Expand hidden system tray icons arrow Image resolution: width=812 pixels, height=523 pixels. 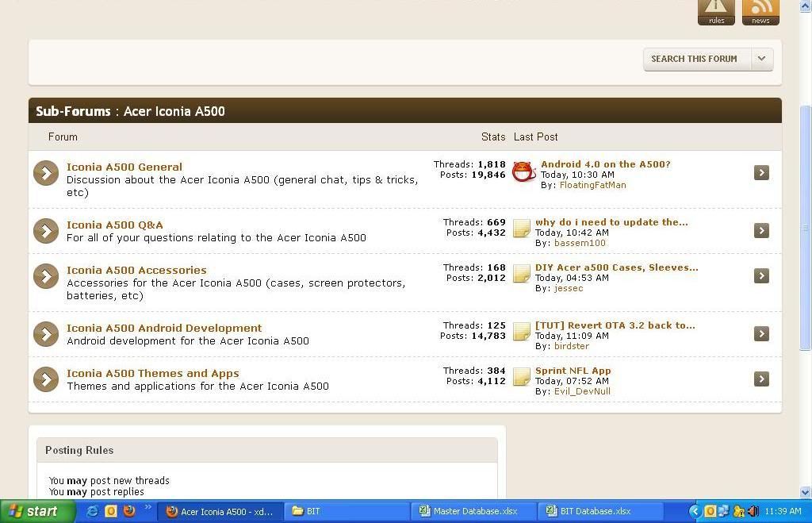click(x=695, y=511)
